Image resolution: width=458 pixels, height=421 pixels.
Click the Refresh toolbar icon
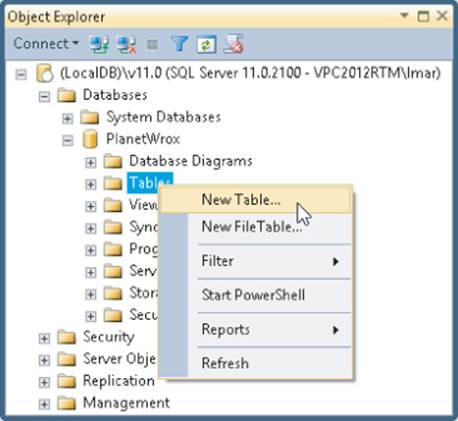(206, 44)
